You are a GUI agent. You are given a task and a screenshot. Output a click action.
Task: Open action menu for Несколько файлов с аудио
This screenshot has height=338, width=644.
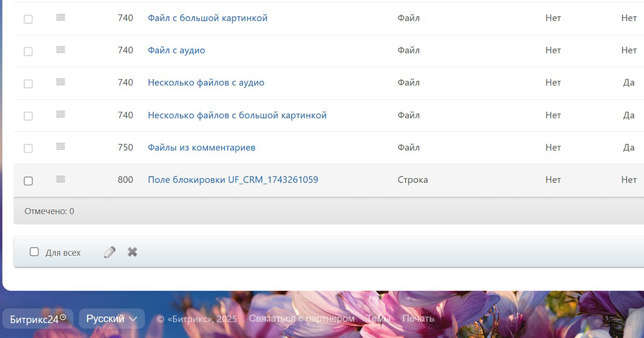[60, 82]
